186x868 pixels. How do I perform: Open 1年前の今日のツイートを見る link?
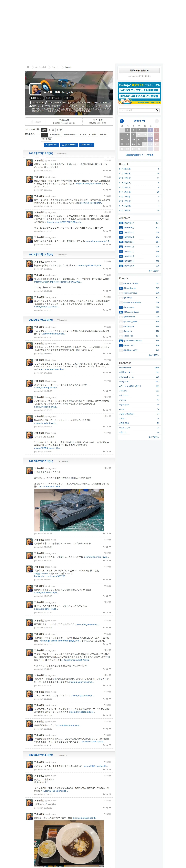coord(139,155)
